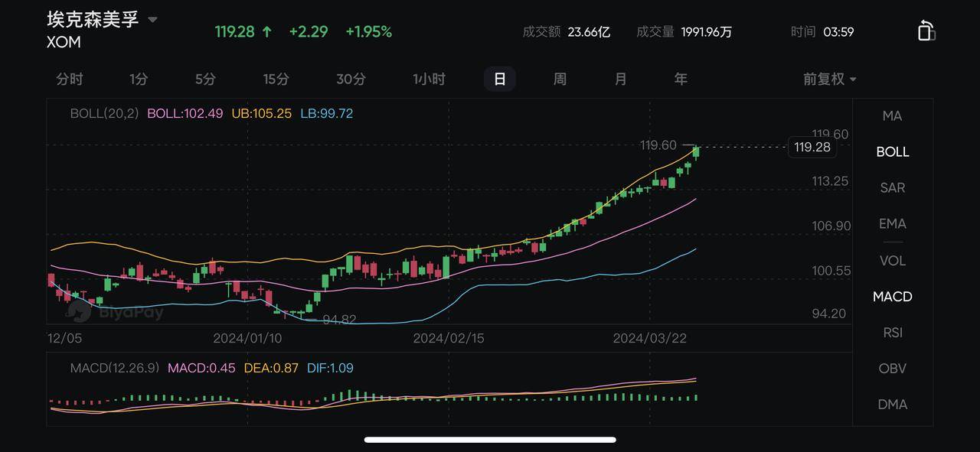Select the 5分 interval tab
980x452 pixels.
pos(205,79)
